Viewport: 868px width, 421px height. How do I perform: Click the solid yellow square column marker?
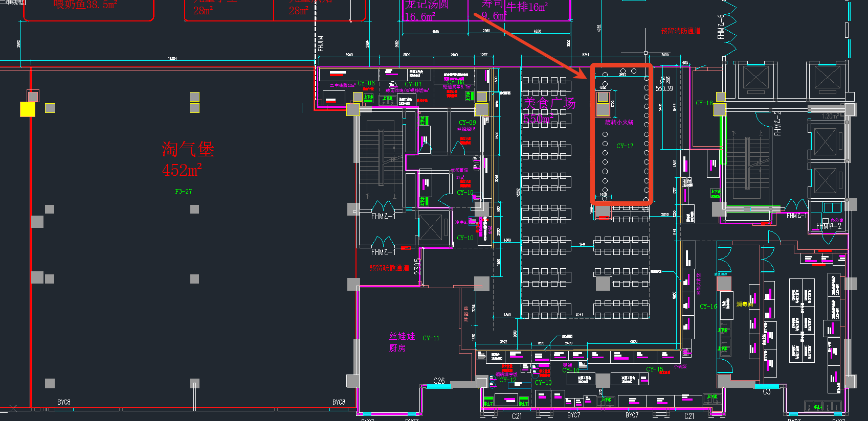(x=27, y=109)
